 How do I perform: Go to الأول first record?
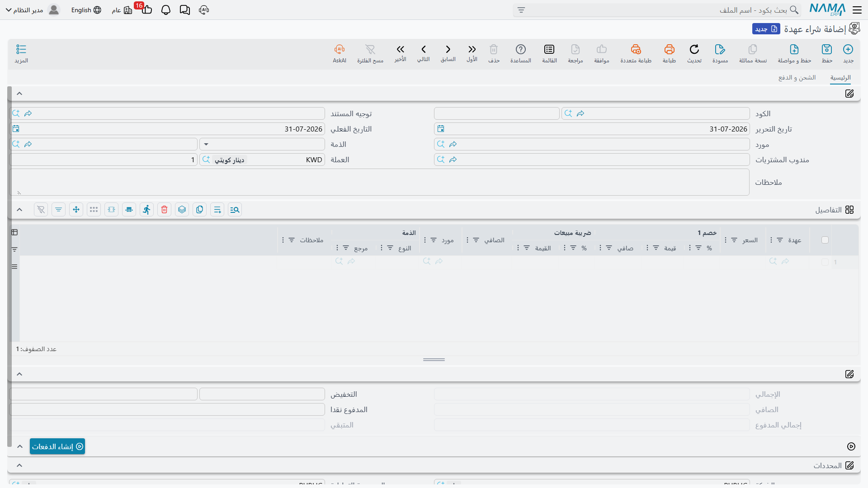472,49
